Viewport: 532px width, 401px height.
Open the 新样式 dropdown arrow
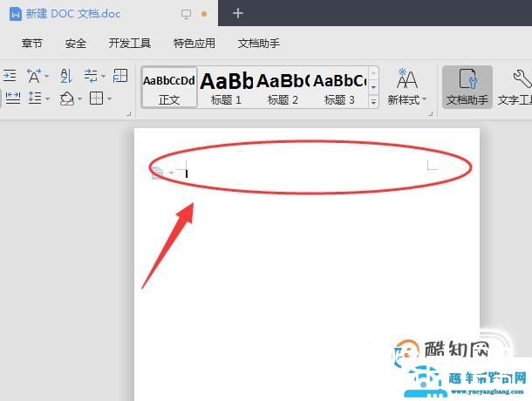point(425,100)
